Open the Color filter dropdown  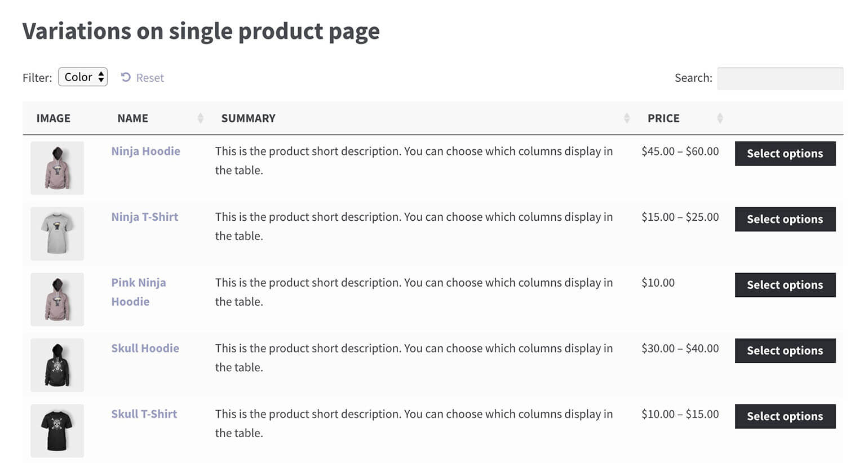83,77
